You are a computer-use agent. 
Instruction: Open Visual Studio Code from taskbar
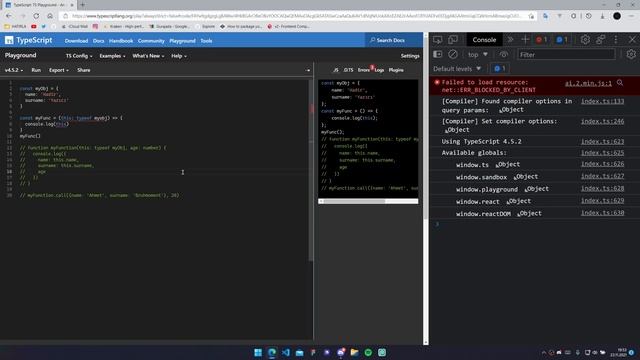[286, 353]
